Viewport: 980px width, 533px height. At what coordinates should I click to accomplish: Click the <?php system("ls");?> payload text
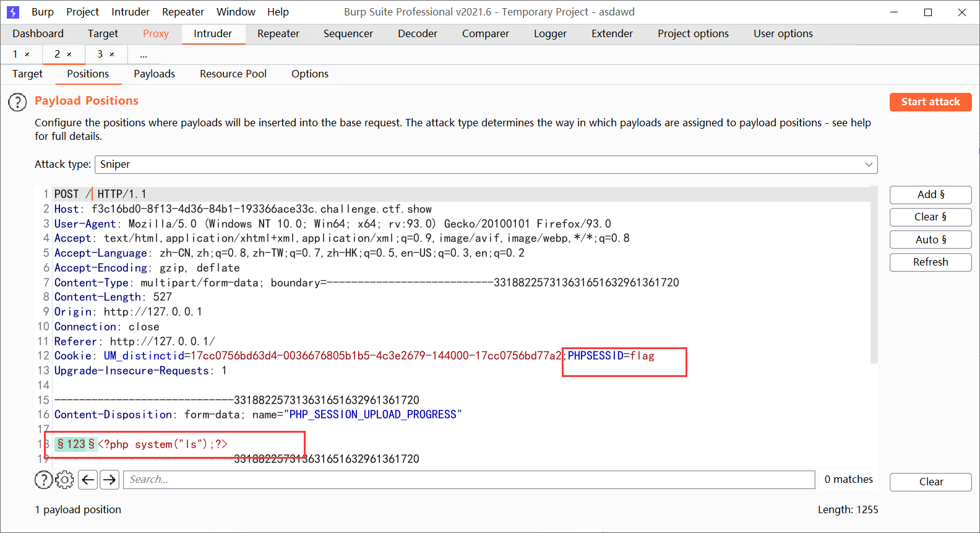click(163, 444)
